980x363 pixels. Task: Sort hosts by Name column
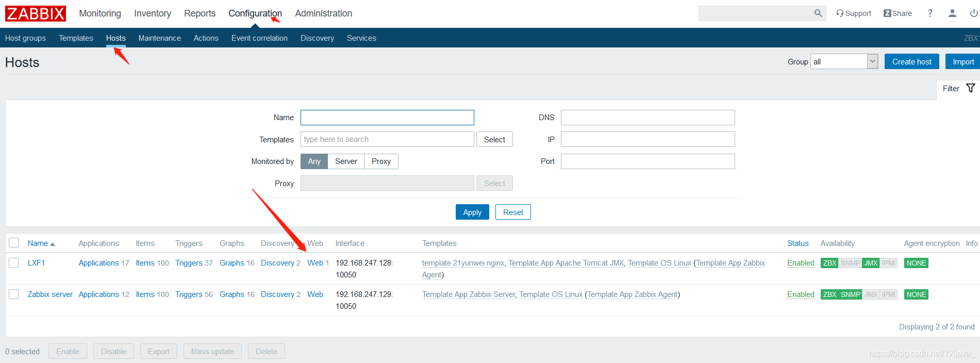coord(41,243)
